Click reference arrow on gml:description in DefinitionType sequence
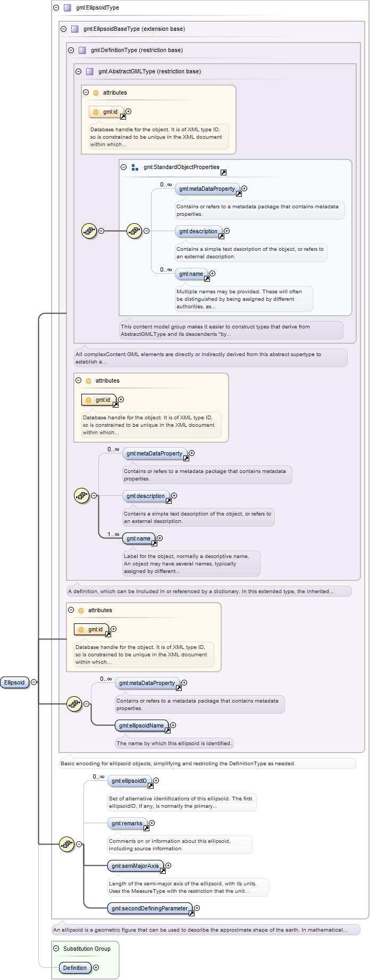370x980 pixels. (x=169, y=501)
